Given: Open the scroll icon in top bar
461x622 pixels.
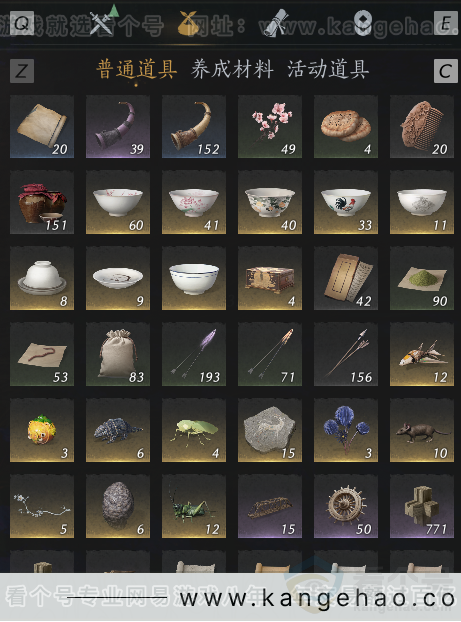Looking at the screenshot, I should click(x=276, y=23).
